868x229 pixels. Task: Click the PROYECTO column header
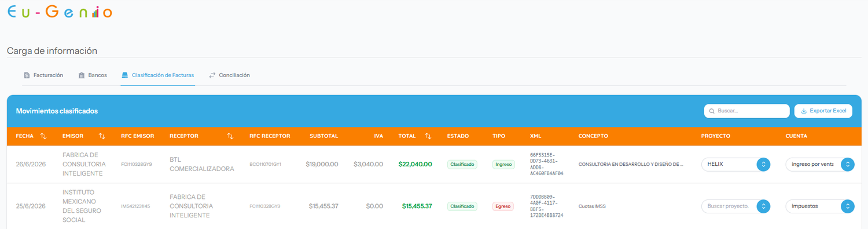point(716,136)
